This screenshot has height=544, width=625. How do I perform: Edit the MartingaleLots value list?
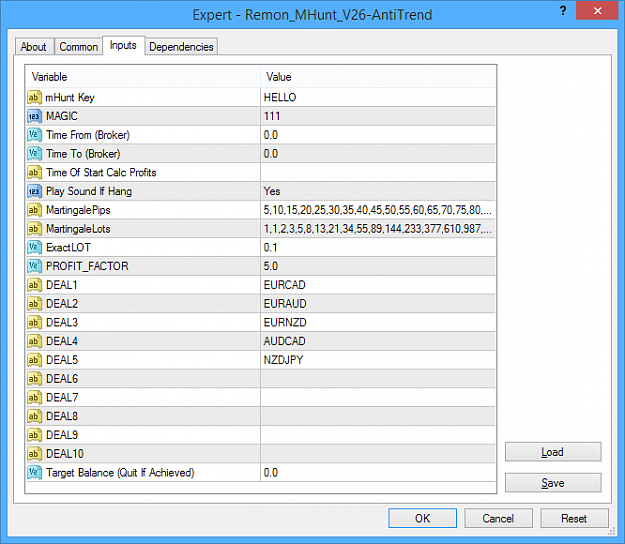click(x=378, y=229)
